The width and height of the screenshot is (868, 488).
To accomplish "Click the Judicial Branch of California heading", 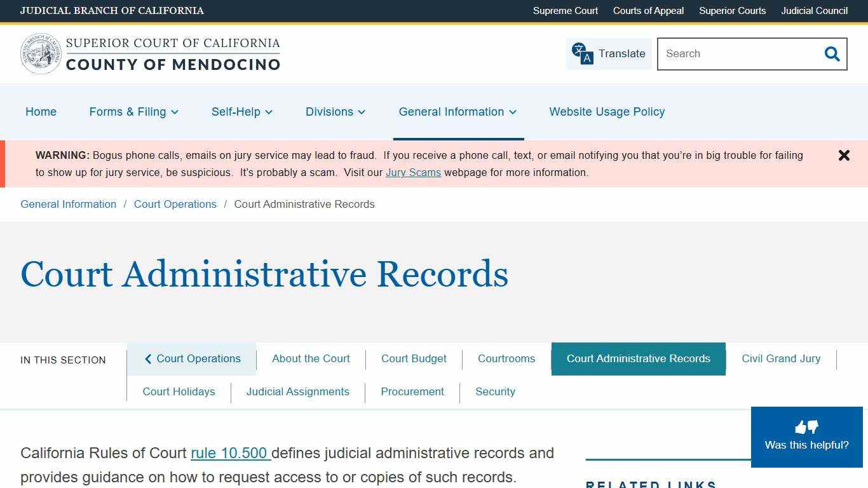I will coord(112,11).
